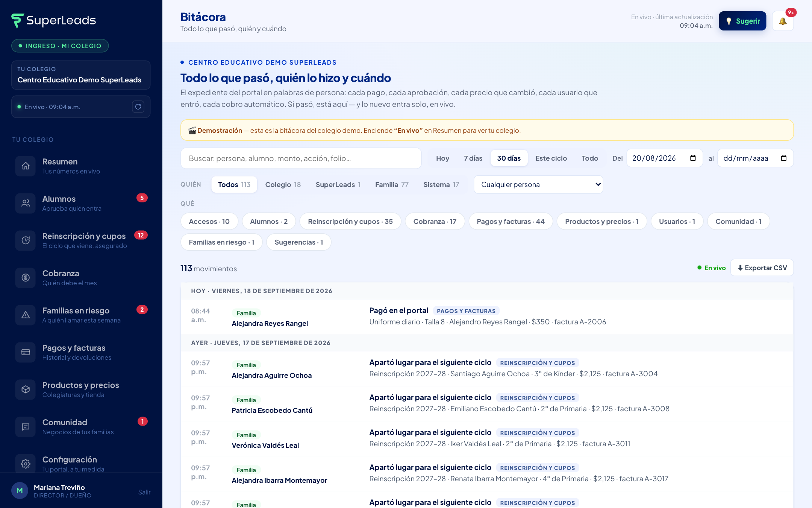Toggle the Accesos · 10 filter chip

(209, 221)
